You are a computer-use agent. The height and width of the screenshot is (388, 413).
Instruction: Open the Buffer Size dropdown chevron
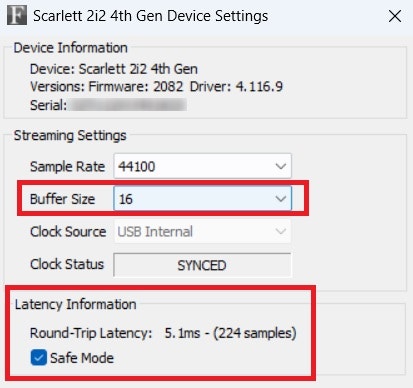tap(281, 199)
